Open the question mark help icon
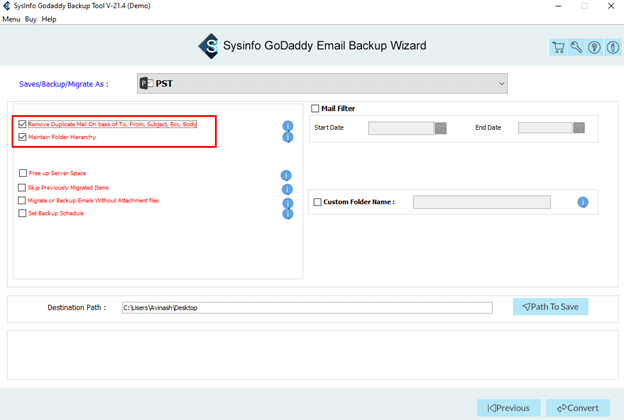 (x=595, y=47)
